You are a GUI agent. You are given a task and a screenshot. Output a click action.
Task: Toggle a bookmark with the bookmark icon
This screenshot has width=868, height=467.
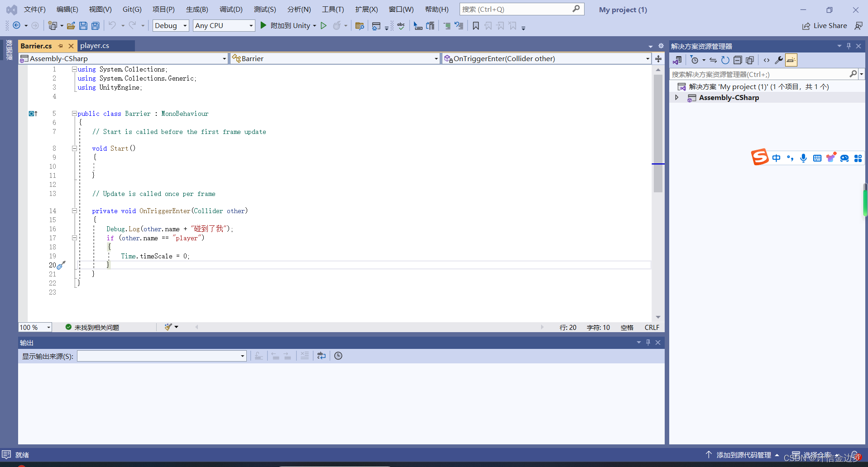(476, 26)
